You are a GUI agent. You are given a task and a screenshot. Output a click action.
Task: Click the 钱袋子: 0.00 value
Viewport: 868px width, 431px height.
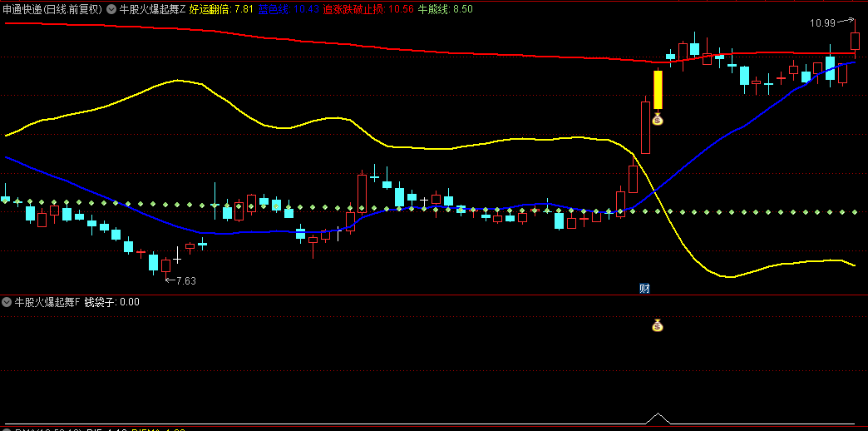(x=111, y=302)
